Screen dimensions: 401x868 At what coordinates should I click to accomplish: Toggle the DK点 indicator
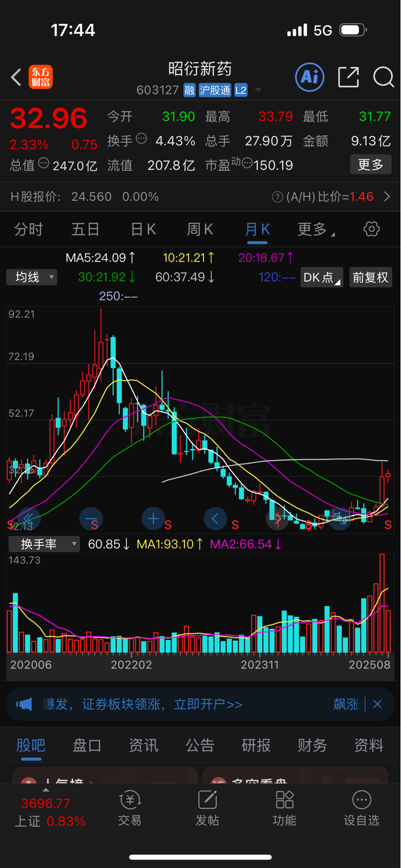tap(322, 277)
